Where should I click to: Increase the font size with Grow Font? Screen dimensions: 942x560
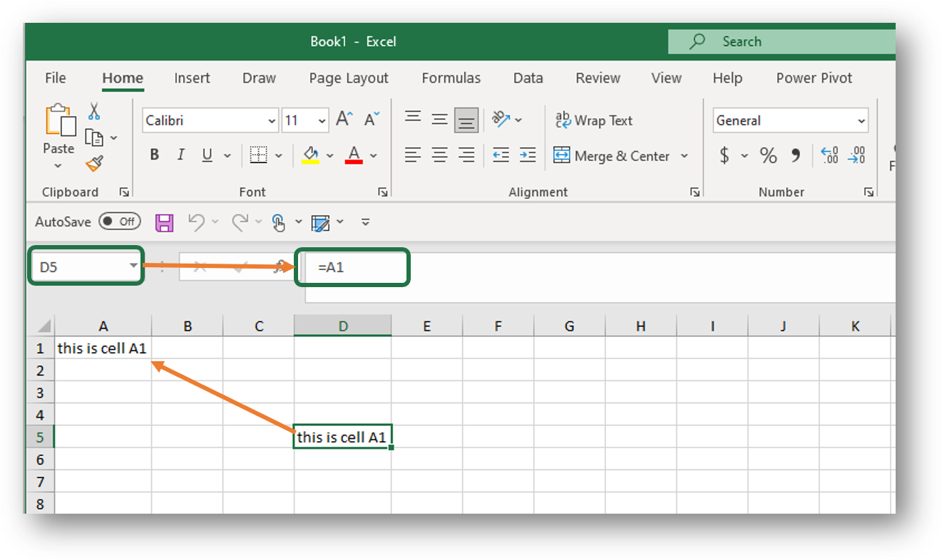point(343,119)
